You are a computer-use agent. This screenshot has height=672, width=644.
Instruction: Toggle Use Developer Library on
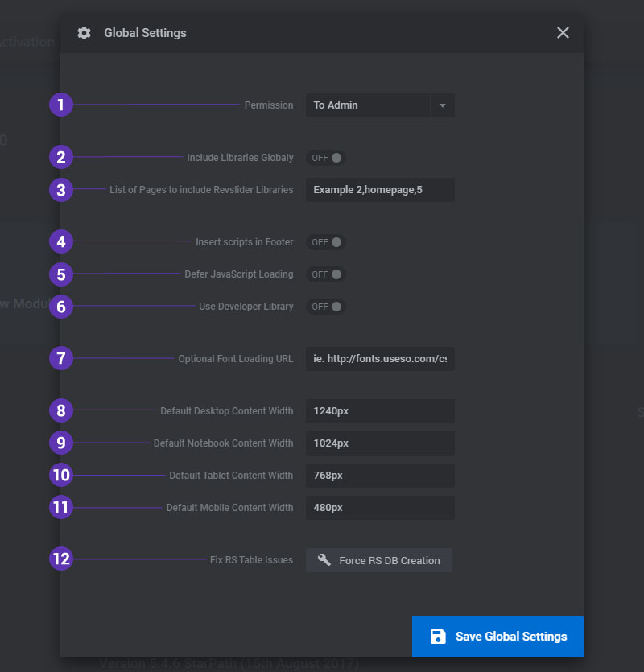coord(325,307)
